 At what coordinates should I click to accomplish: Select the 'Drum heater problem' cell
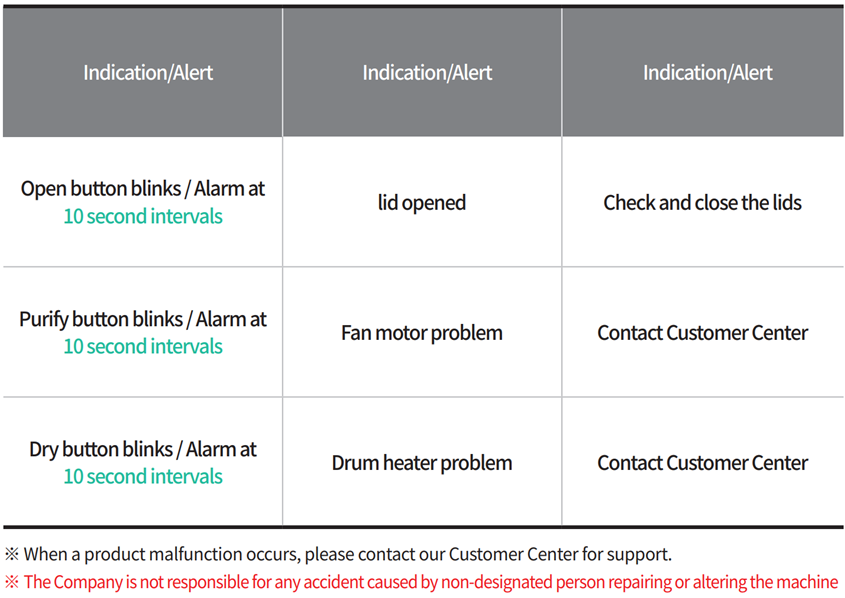[x=422, y=463]
